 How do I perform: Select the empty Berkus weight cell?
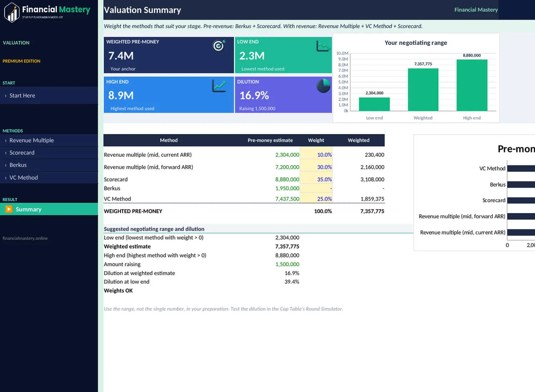click(316, 188)
